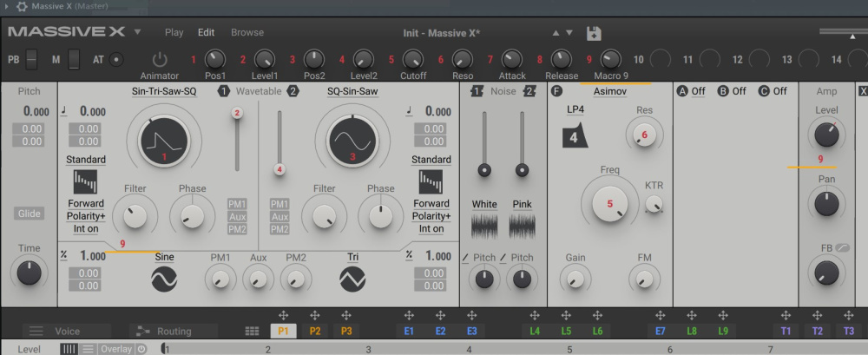This screenshot has height=355, width=868.
Task: Select next preset with down arrow
Action: click(569, 33)
